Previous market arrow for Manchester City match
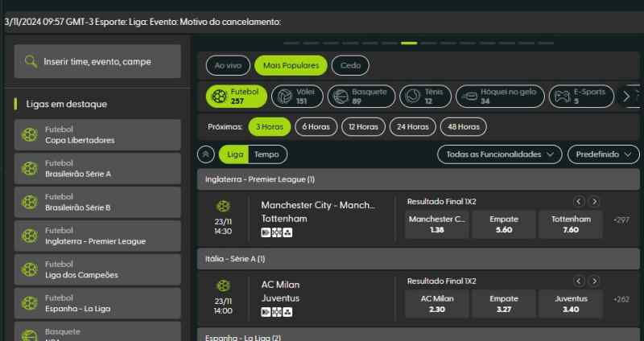Screen dimensions: 644x341 579,202
